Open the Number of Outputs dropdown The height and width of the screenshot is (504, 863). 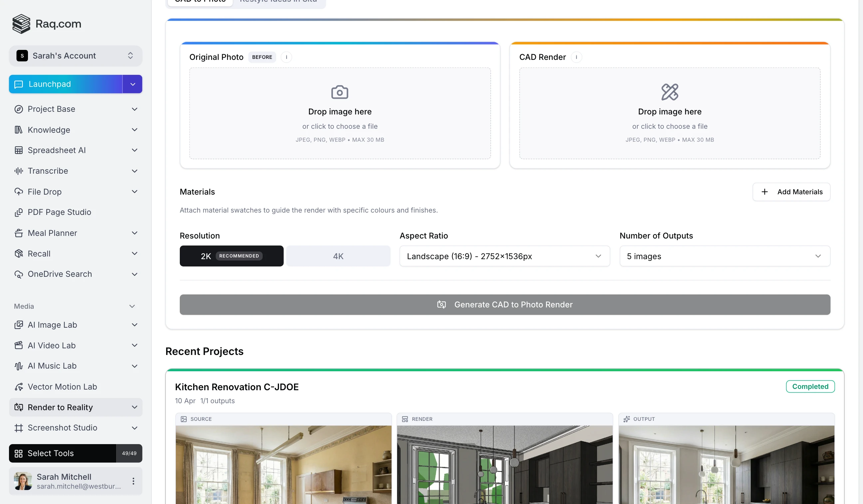[724, 256]
